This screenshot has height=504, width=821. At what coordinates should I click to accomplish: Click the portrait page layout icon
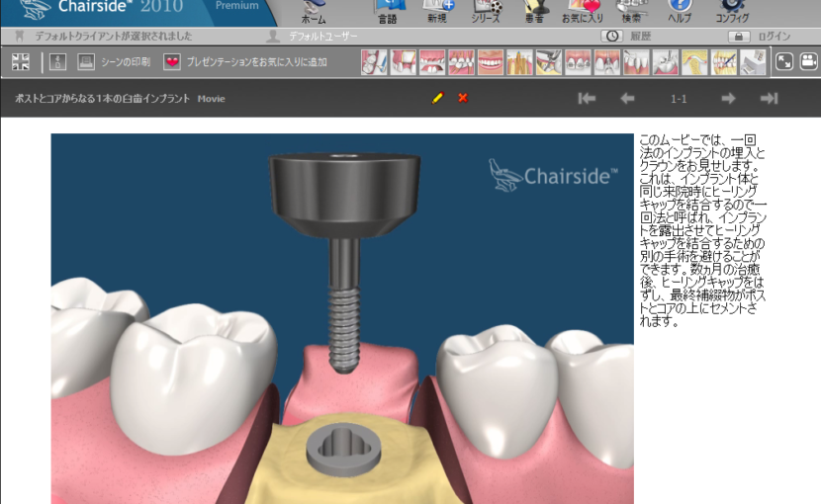(x=57, y=61)
